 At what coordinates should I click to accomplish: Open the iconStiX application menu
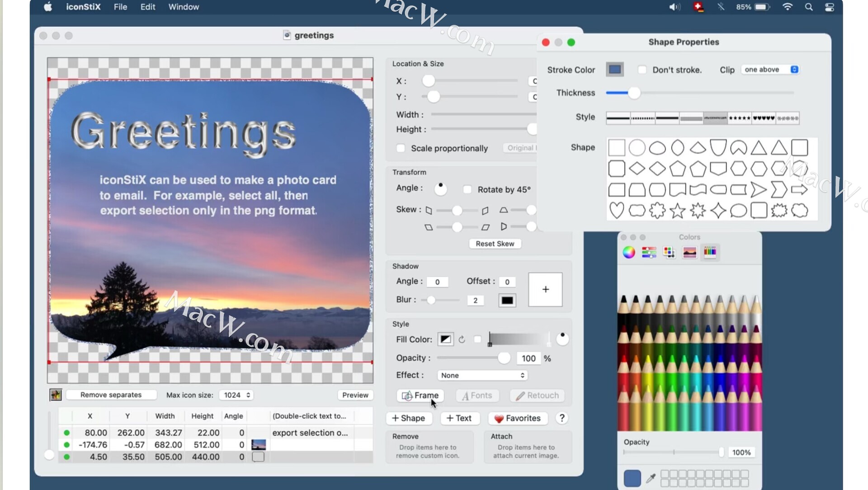coord(83,7)
